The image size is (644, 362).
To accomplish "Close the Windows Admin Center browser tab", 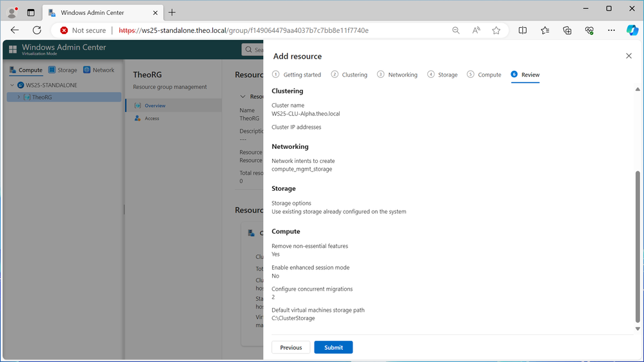I will coord(155,13).
